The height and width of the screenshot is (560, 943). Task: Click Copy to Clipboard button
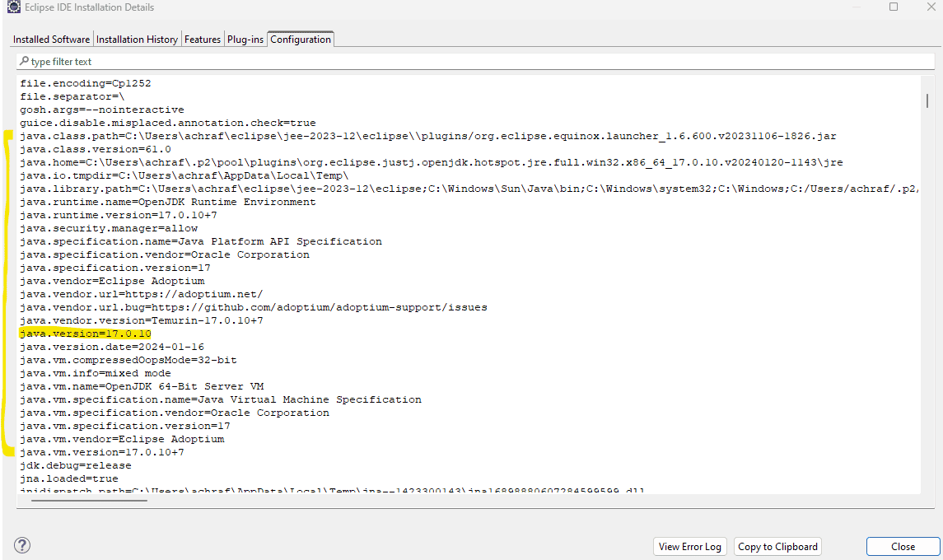(777, 546)
